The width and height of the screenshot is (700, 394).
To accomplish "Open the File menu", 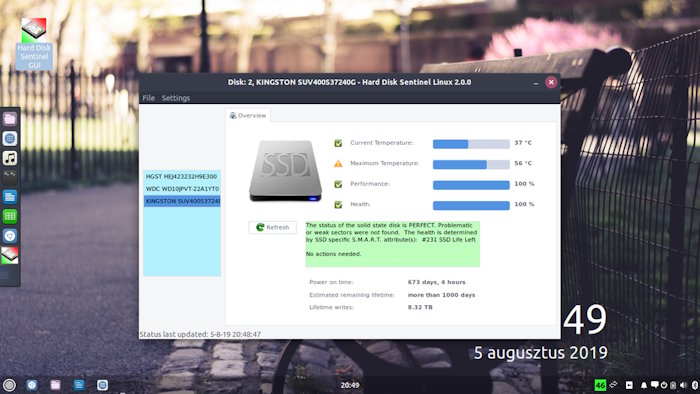I will pos(149,98).
